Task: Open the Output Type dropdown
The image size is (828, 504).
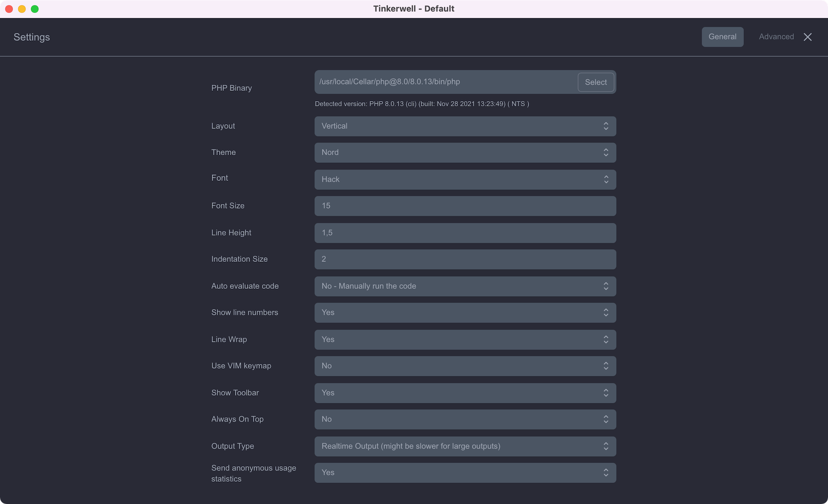Action: (x=465, y=446)
